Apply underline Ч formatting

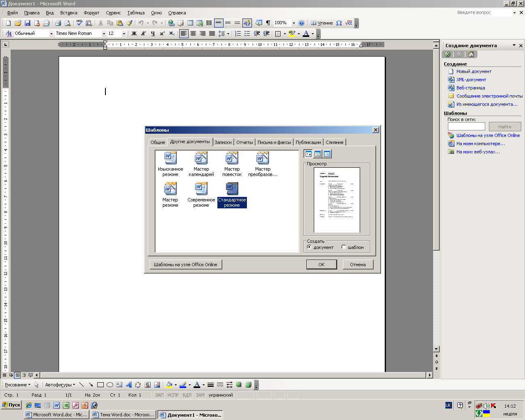click(153, 34)
